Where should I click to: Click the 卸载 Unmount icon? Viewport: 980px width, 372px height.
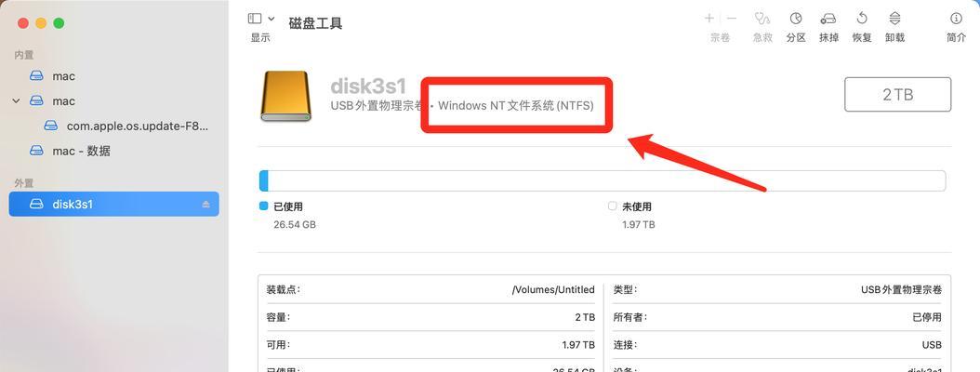pyautogui.click(x=895, y=19)
